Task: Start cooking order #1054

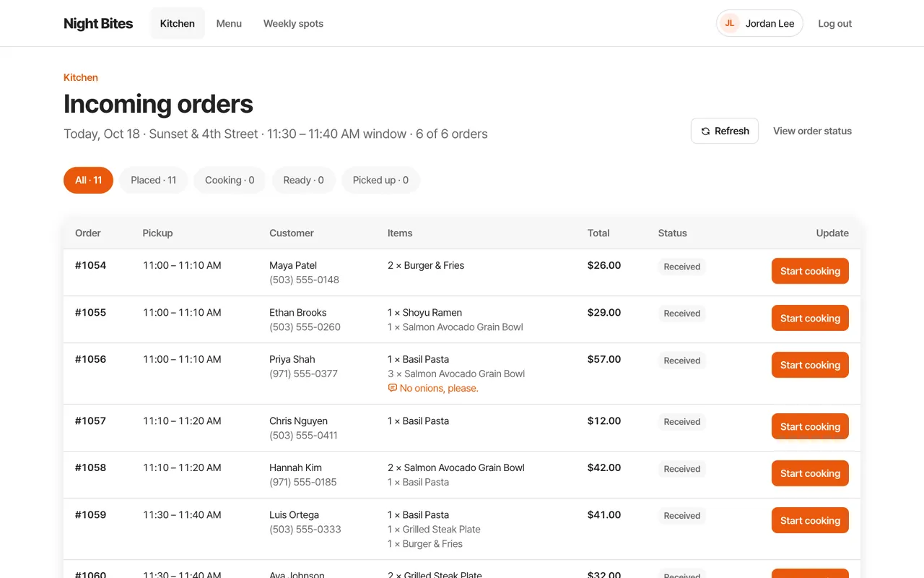Action: click(x=810, y=271)
